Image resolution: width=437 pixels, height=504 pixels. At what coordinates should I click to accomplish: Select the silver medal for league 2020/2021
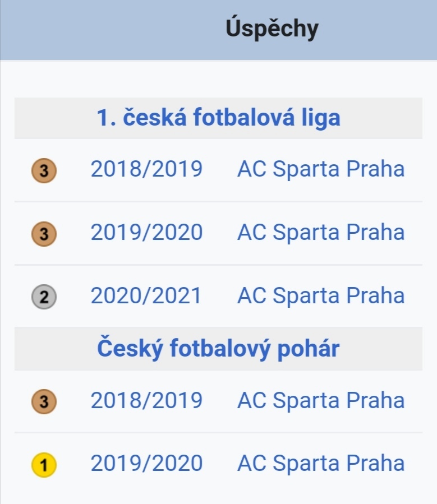[x=44, y=297]
